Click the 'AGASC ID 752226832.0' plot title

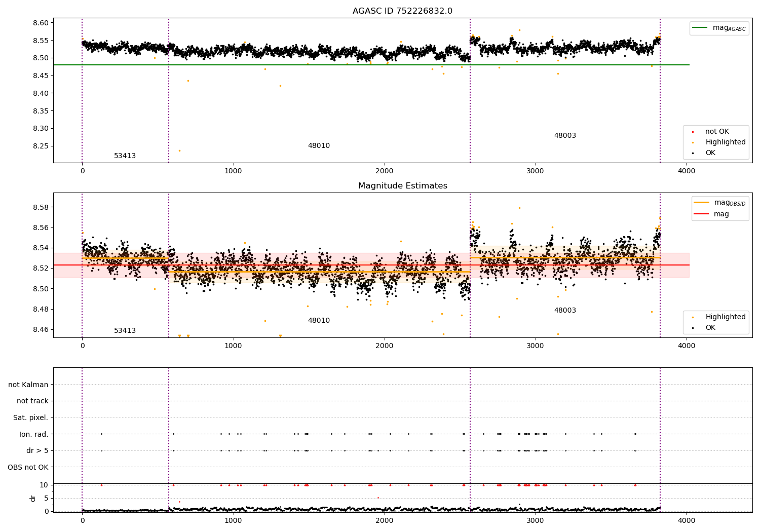point(402,11)
